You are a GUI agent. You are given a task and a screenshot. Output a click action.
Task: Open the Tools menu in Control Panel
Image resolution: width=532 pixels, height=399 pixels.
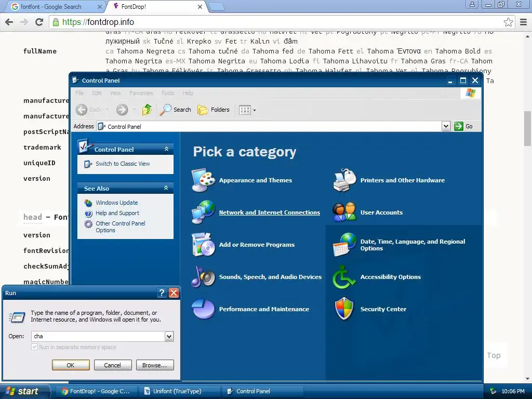(168, 93)
